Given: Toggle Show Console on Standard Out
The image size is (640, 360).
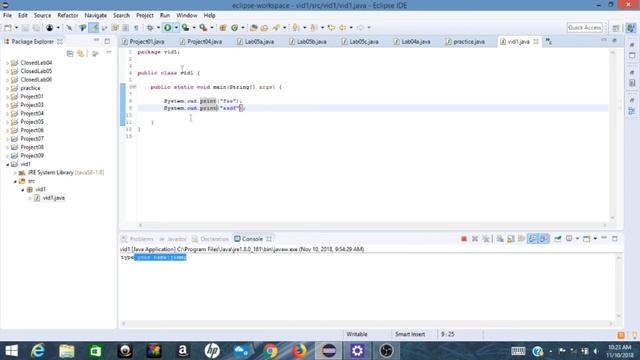Looking at the screenshot, I should pyautogui.click(x=533, y=239).
